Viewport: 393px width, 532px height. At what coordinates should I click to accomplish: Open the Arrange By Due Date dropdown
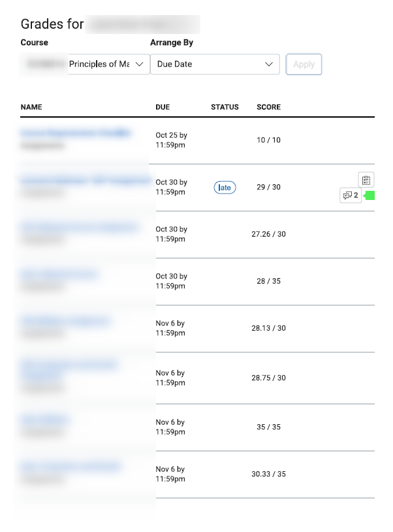(x=215, y=64)
